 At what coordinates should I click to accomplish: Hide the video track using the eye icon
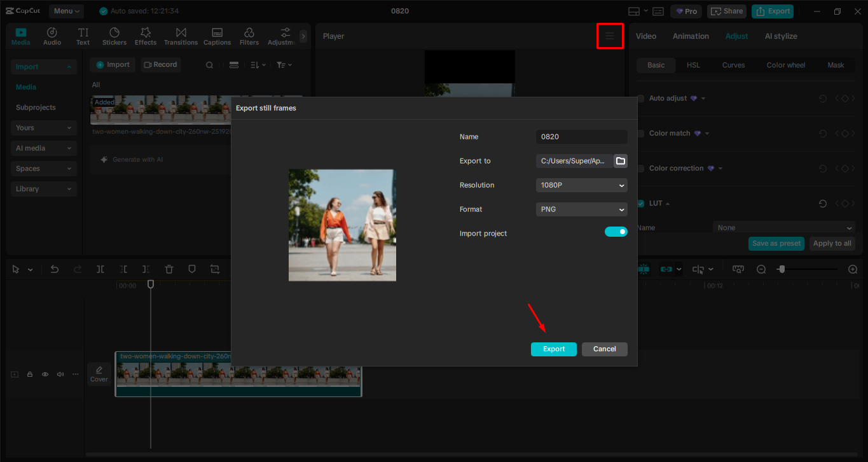pos(45,374)
